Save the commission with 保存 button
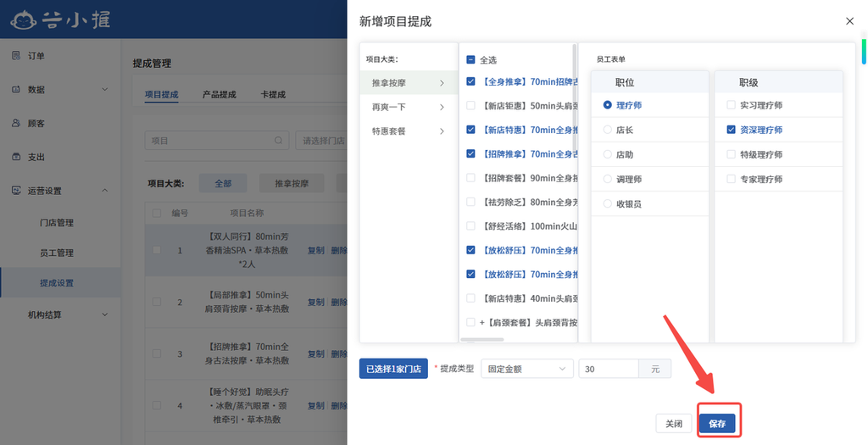Screen dimensions: 868x445 [717, 424]
